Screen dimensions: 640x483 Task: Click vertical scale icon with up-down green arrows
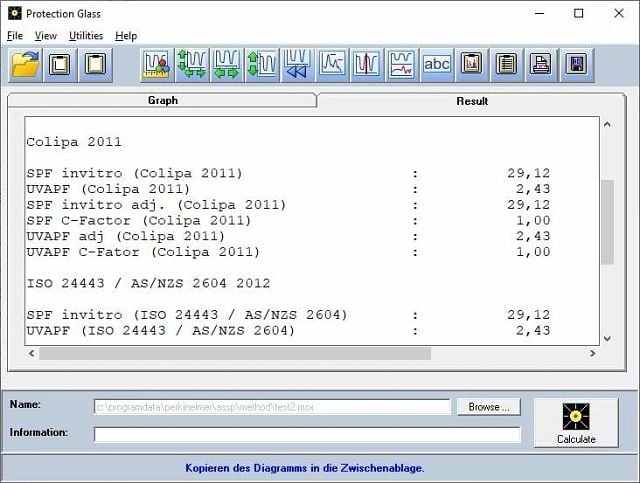[262, 65]
